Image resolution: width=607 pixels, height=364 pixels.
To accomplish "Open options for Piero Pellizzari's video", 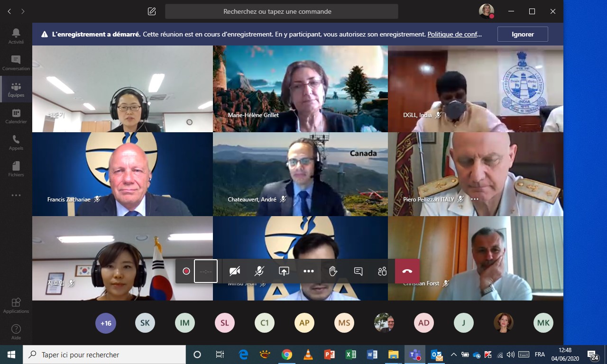I will pyautogui.click(x=475, y=200).
